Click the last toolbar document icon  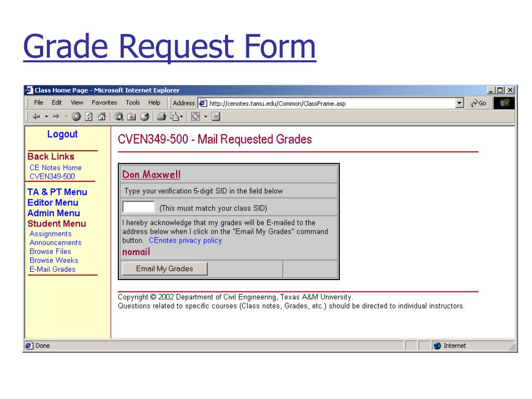(216, 117)
